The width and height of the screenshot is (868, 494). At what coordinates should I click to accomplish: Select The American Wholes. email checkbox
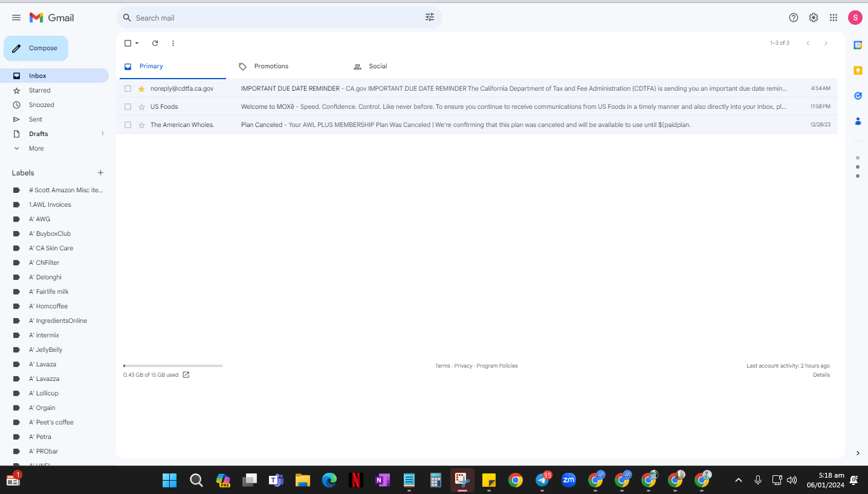point(128,125)
